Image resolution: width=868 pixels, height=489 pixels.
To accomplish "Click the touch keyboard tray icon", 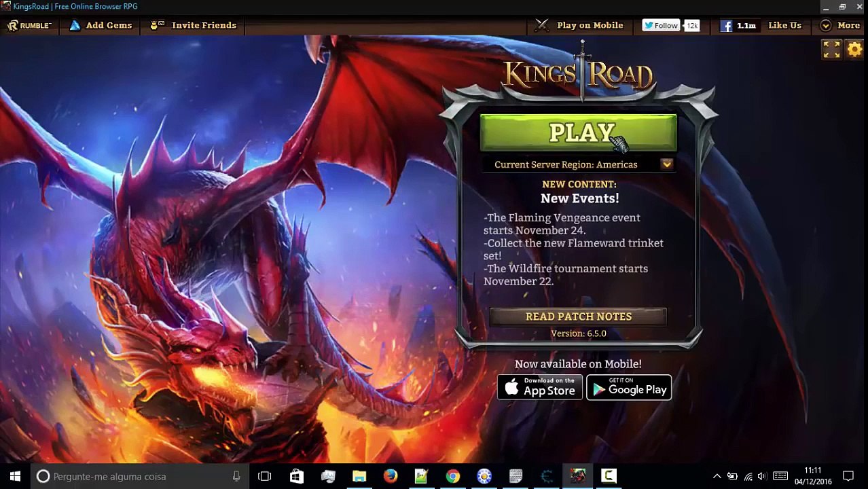I will pyautogui.click(x=780, y=476).
